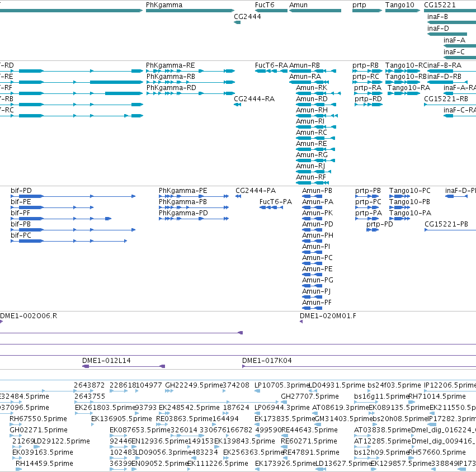This screenshot has height=472, width=476.
Task: Click the EK039163.5prime EST label
Action: point(43,452)
